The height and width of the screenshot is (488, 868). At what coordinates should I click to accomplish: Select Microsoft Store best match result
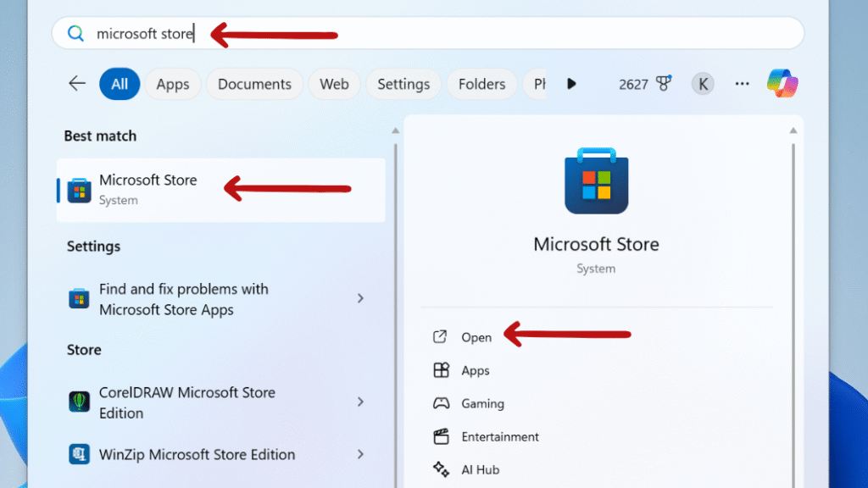[x=221, y=191]
